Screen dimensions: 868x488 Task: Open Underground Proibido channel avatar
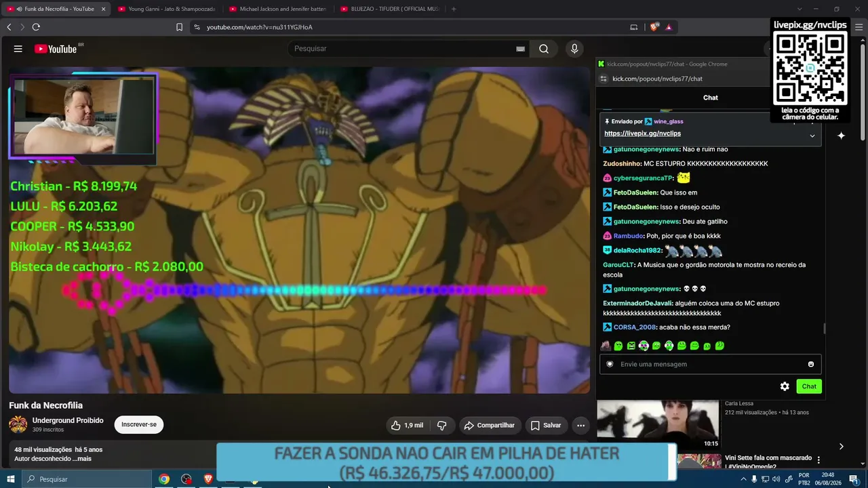tap(18, 425)
